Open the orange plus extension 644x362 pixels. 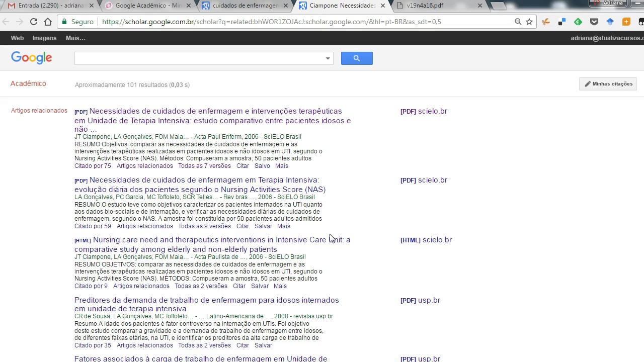626,22
